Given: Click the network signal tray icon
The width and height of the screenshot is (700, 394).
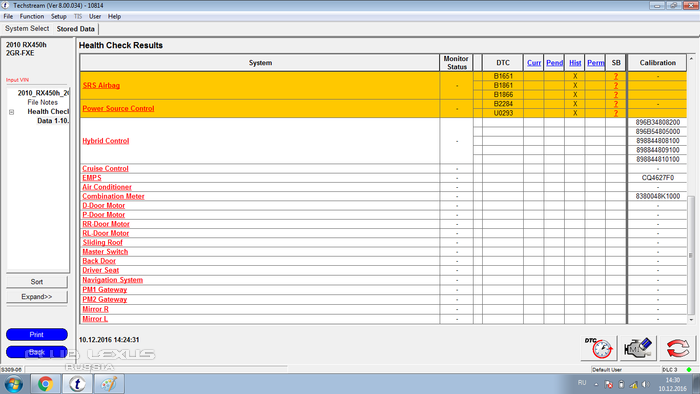Looking at the screenshot, I should 633,384.
